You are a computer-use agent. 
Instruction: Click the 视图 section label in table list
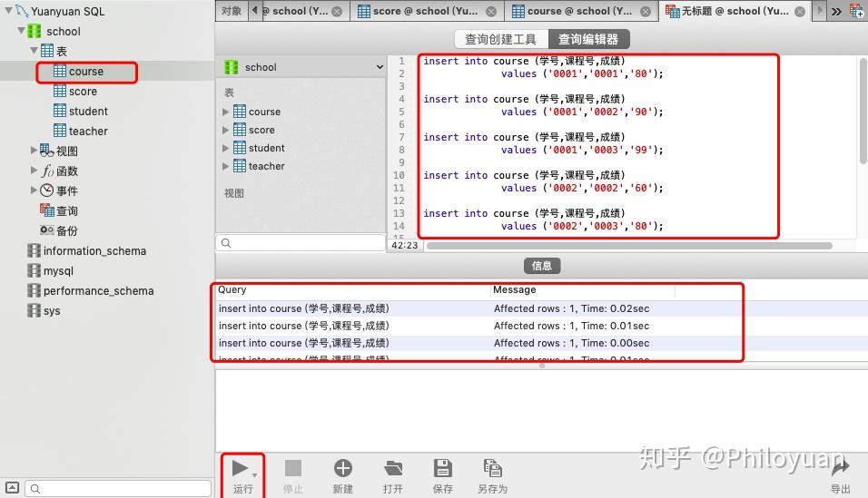point(234,193)
